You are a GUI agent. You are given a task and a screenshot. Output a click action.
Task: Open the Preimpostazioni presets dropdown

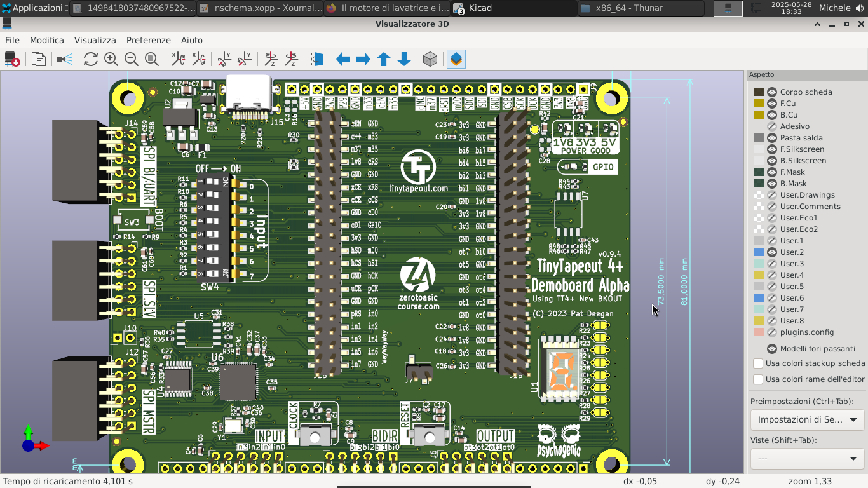pos(807,420)
